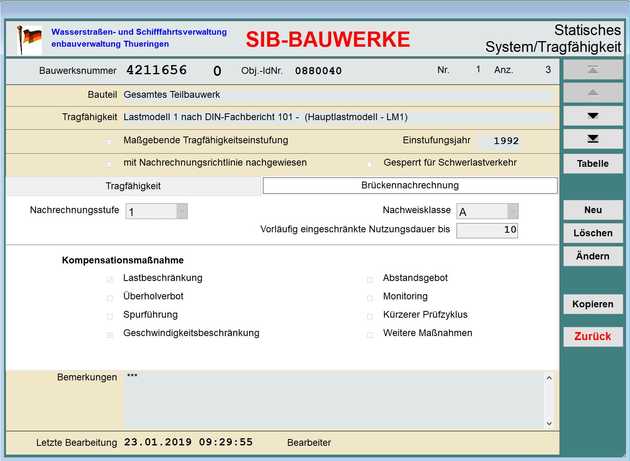Image resolution: width=630 pixels, height=461 pixels.
Task: Click the Kopieren button
Action: click(x=593, y=304)
